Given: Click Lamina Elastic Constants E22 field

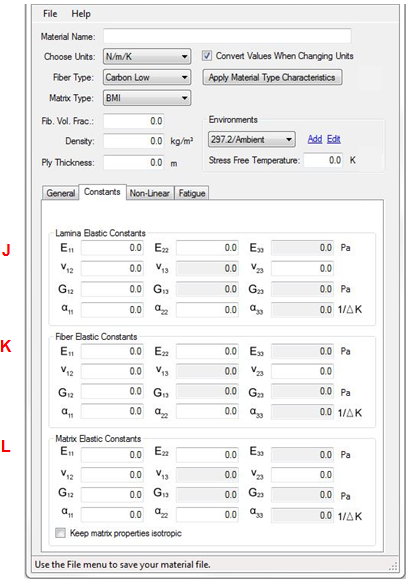Looking at the screenshot, I should 207,248.
